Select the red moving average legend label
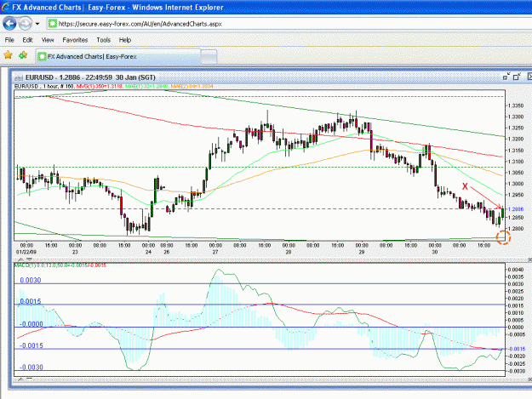532x399 pixels. coord(99,87)
